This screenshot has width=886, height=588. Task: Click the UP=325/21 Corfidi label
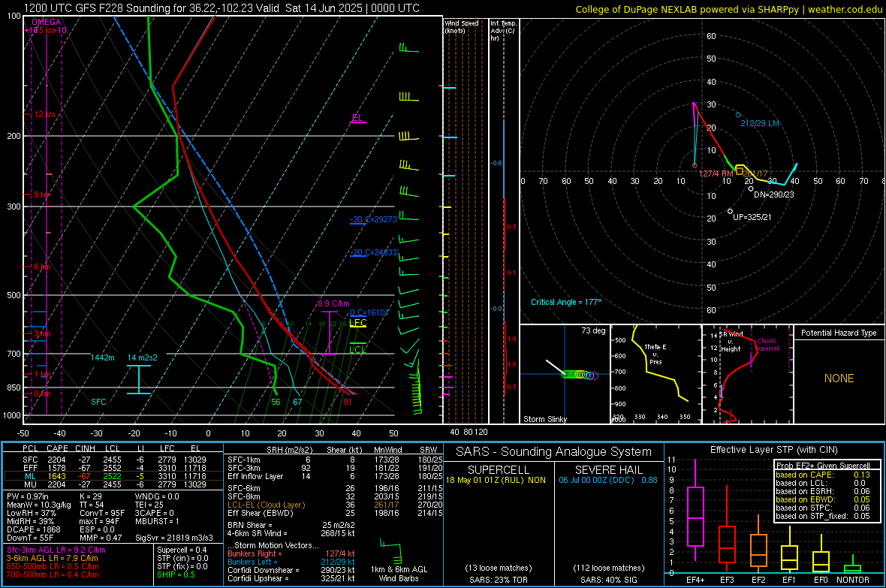tap(752, 217)
